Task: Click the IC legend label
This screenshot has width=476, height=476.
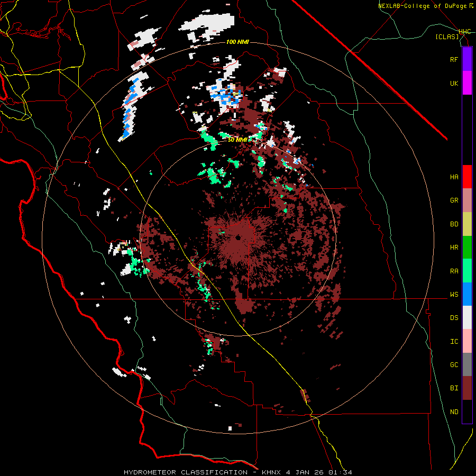Action: 454,342
